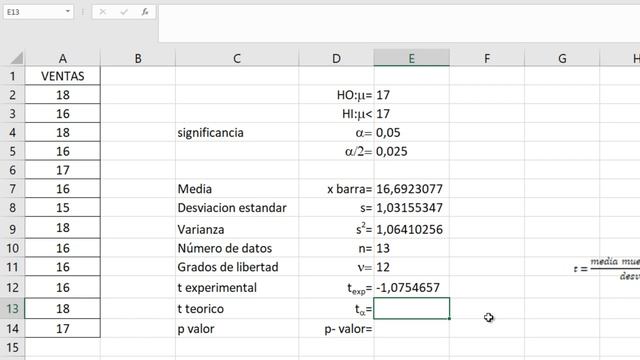Click the t formula image in column G
The image size is (640, 360).
[607, 269]
